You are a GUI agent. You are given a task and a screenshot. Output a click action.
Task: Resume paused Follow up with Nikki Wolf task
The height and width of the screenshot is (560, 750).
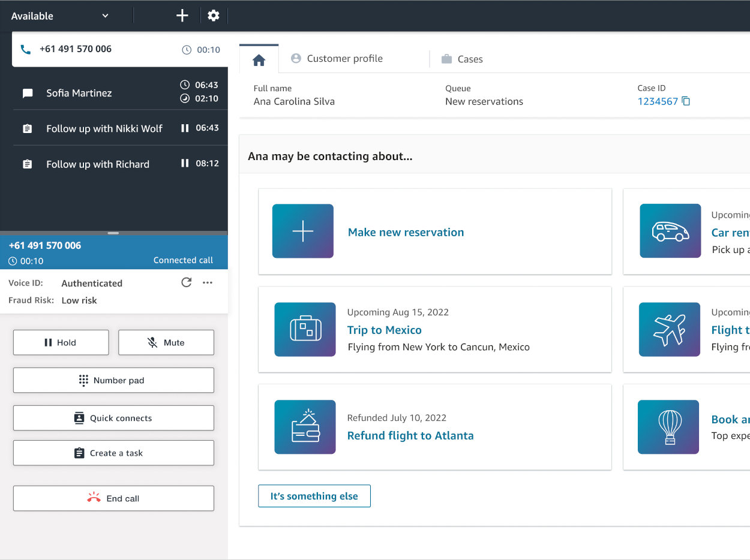tap(185, 128)
